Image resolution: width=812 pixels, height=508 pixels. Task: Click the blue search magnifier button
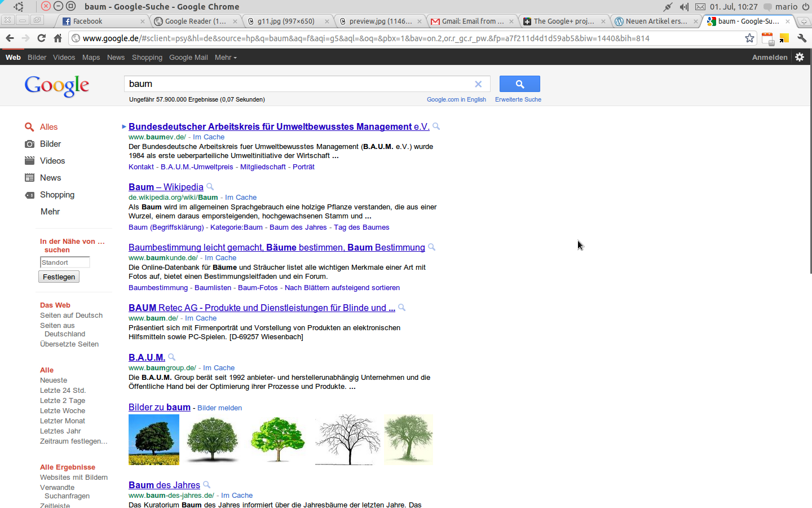pos(519,84)
